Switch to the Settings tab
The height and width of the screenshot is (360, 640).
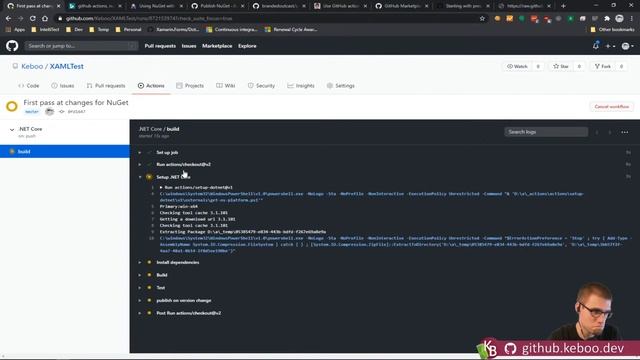340,86
